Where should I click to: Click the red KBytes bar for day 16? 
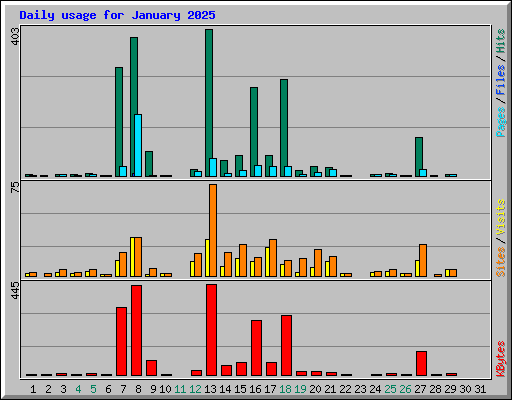point(256,348)
